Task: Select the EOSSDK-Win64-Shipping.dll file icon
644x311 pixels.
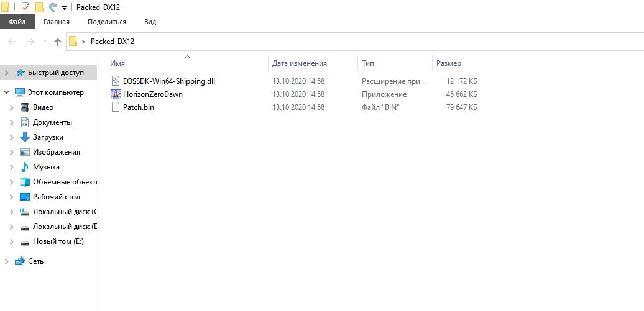Action: coord(115,81)
